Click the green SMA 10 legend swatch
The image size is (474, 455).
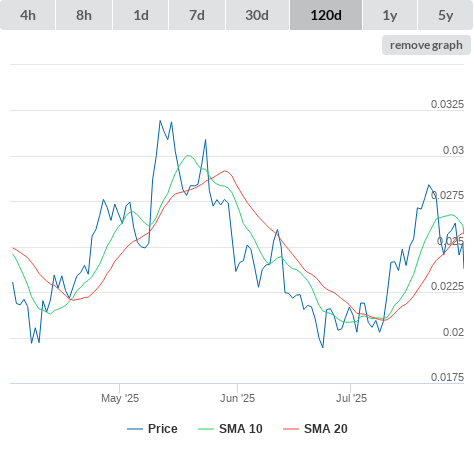point(206,429)
